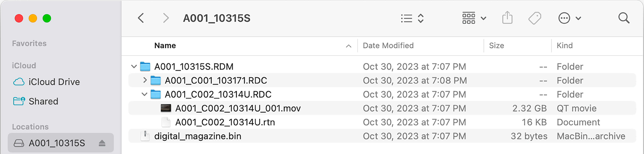Toggle sort direction on the Name column

click(349, 46)
